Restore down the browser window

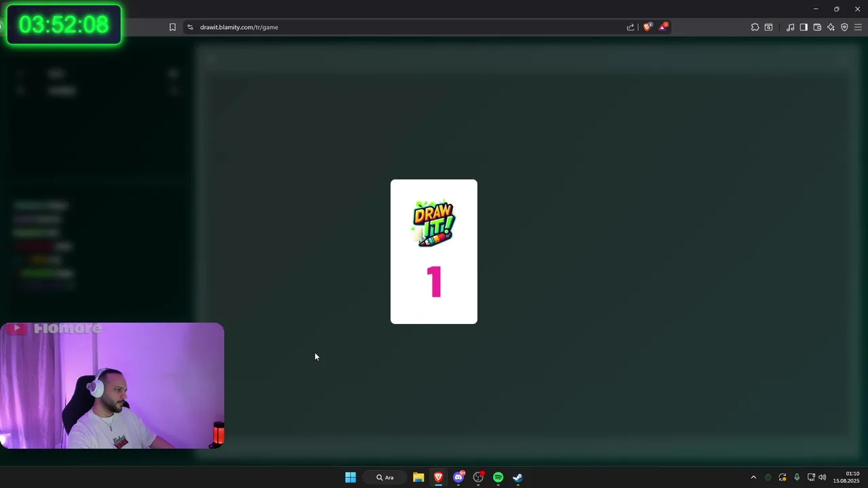tap(836, 9)
